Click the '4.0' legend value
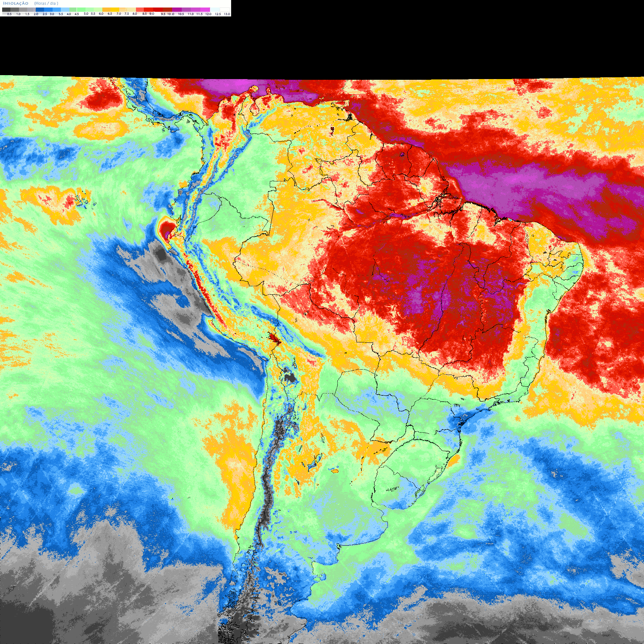This screenshot has width=644, height=644. click(69, 14)
